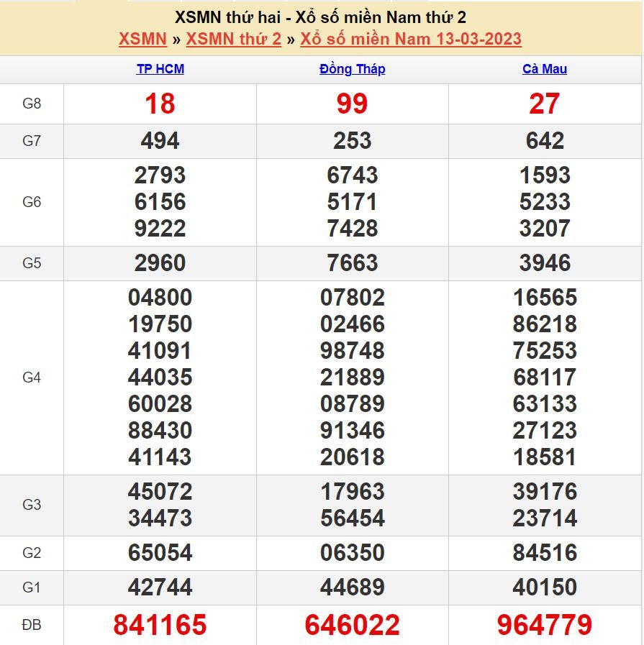Screen dimensions: 644x645
Task: Click the G4 number 08789
Action: (353, 404)
